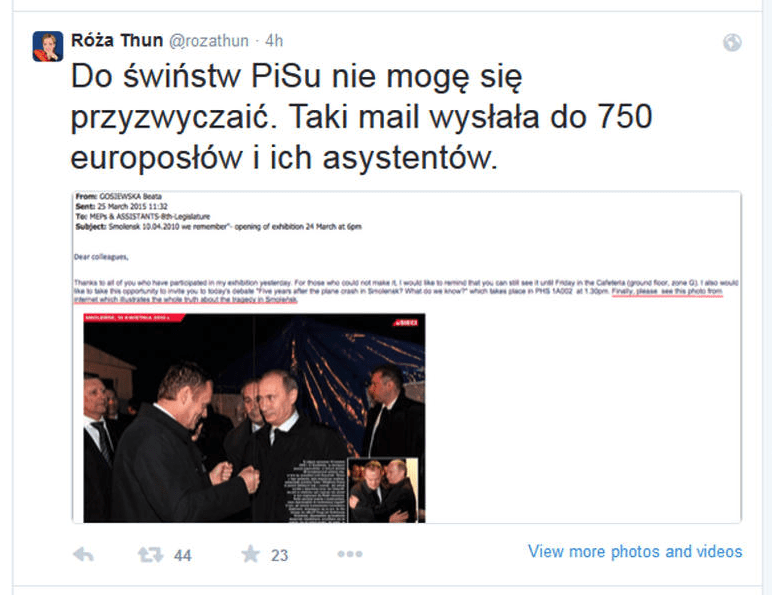This screenshot has width=772, height=595.
Task: Click the email Subject line about Smolensk
Action: [219, 227]
